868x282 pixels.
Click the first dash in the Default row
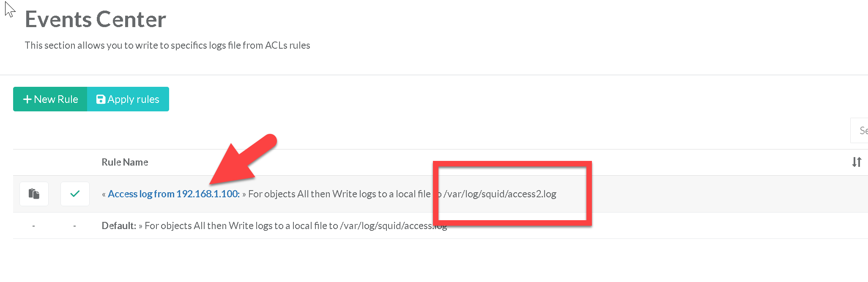(34, 226)
